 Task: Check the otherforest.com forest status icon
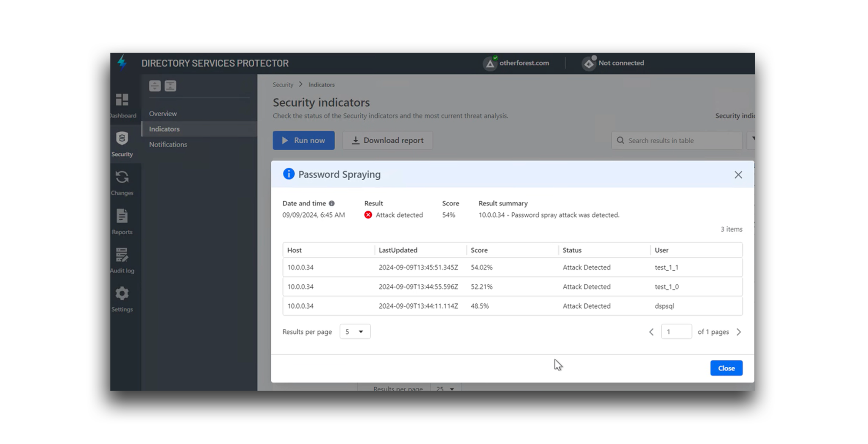490,63
